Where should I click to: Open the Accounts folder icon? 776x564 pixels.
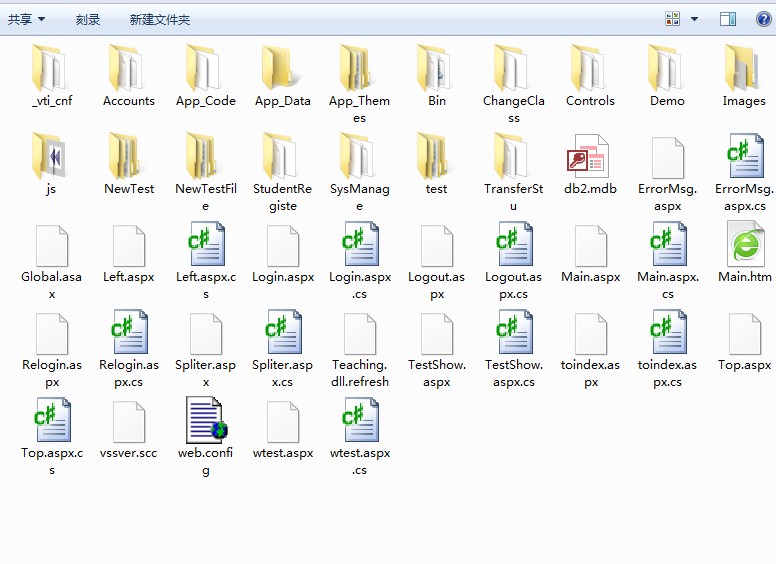127,68
